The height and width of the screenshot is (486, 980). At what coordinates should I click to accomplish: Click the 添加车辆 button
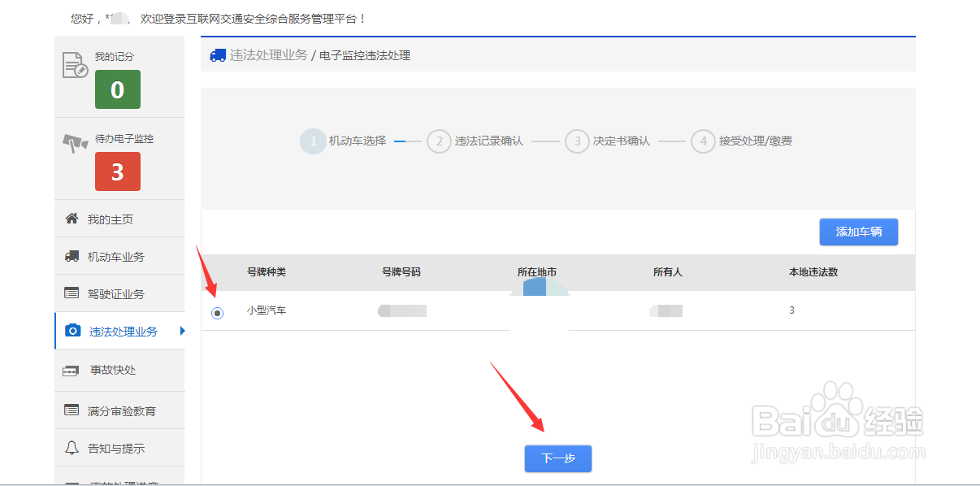[858, 232]
